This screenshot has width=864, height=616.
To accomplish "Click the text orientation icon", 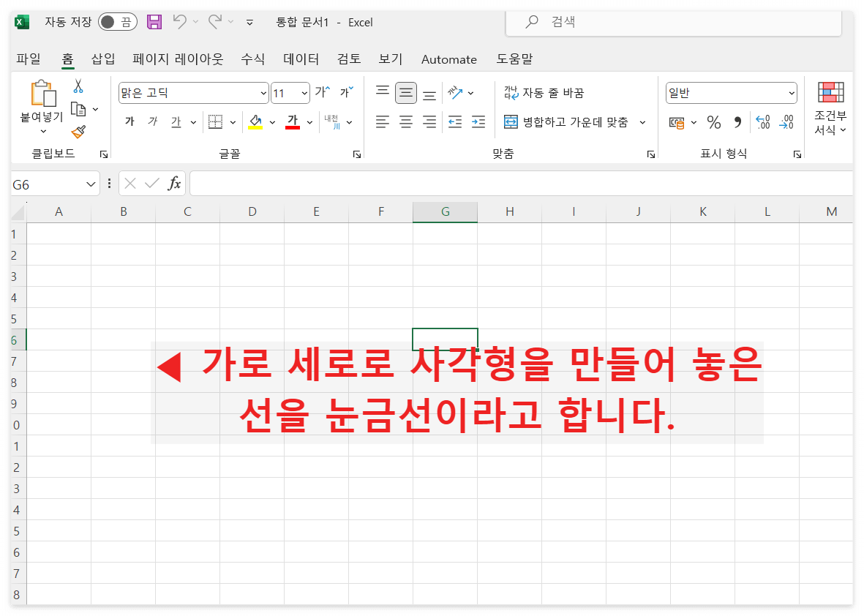I will 455,93.
